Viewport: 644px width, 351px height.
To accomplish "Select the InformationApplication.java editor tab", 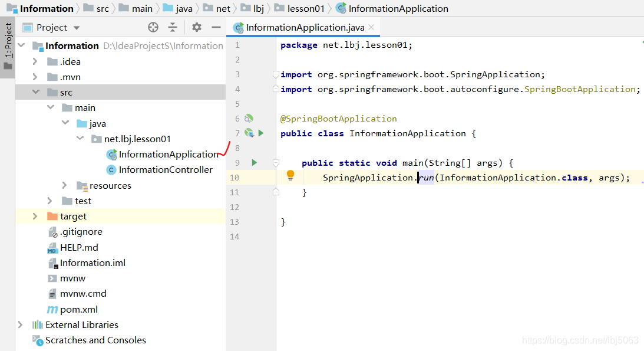I will click(303, 28).
